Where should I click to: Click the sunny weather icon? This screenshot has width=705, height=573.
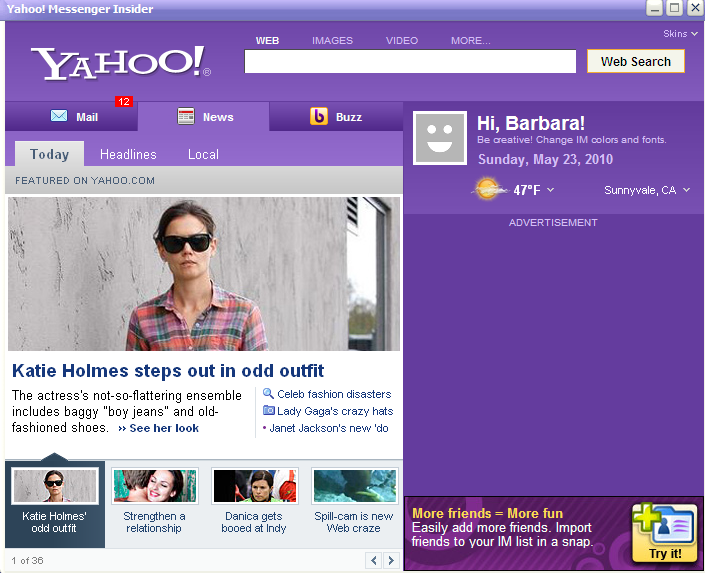[487, 189]
